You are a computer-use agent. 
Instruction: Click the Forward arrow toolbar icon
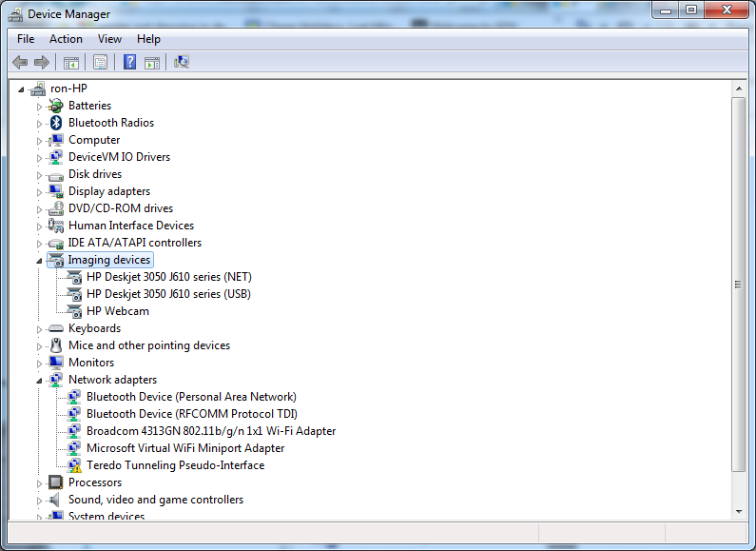coord(42,62)
